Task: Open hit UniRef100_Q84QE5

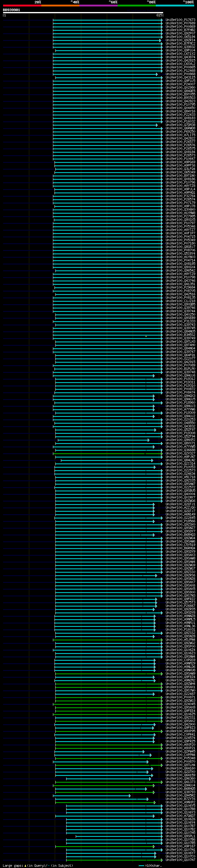Action: tap(180, 91)
